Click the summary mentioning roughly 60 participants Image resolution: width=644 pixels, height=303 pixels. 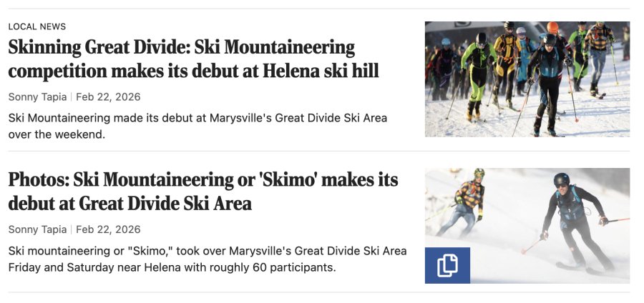pos(208,259)
